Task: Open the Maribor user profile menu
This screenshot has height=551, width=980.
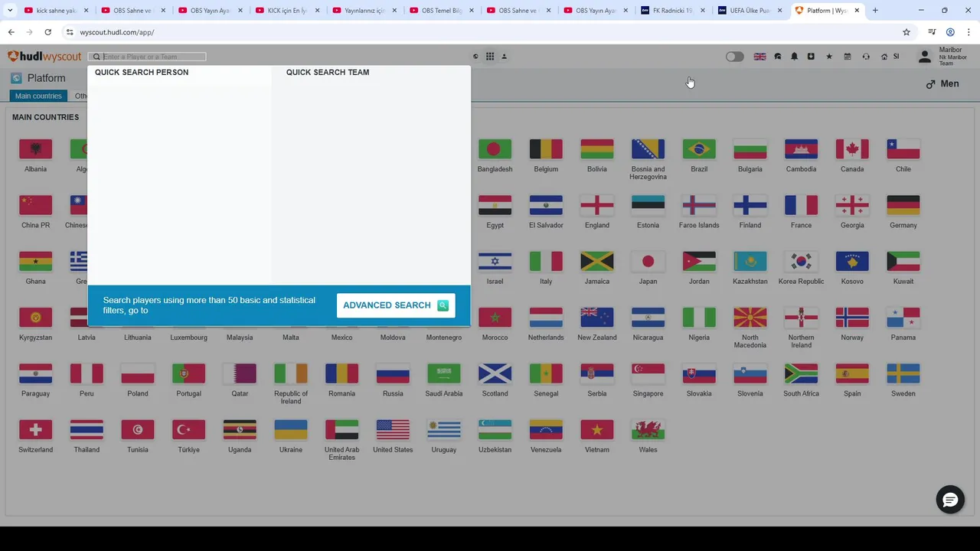Action: pyautogui.click(x=943, y=57)
